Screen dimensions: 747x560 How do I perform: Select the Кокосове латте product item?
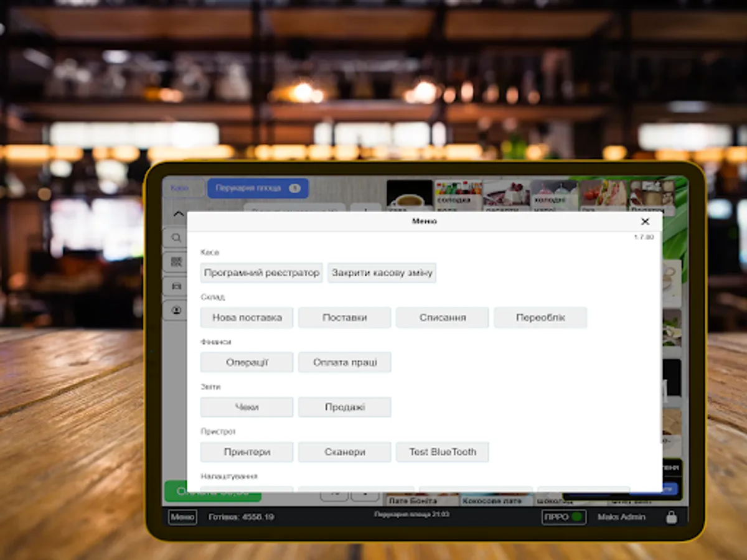tap(496, 500)
